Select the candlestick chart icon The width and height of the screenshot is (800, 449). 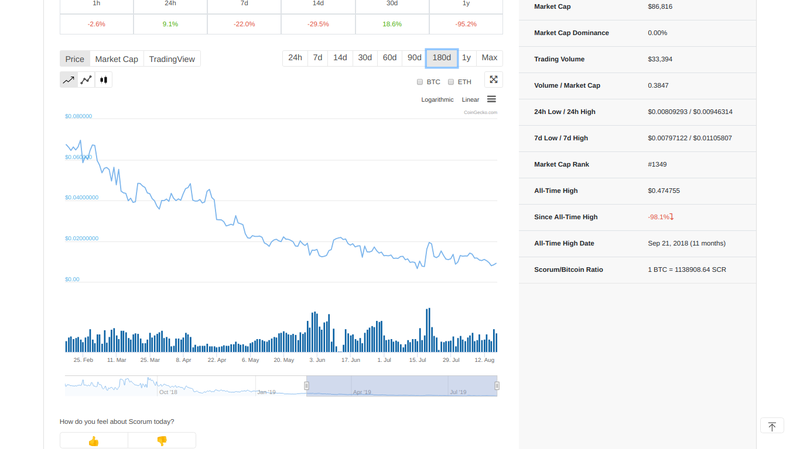pos(104,80)
